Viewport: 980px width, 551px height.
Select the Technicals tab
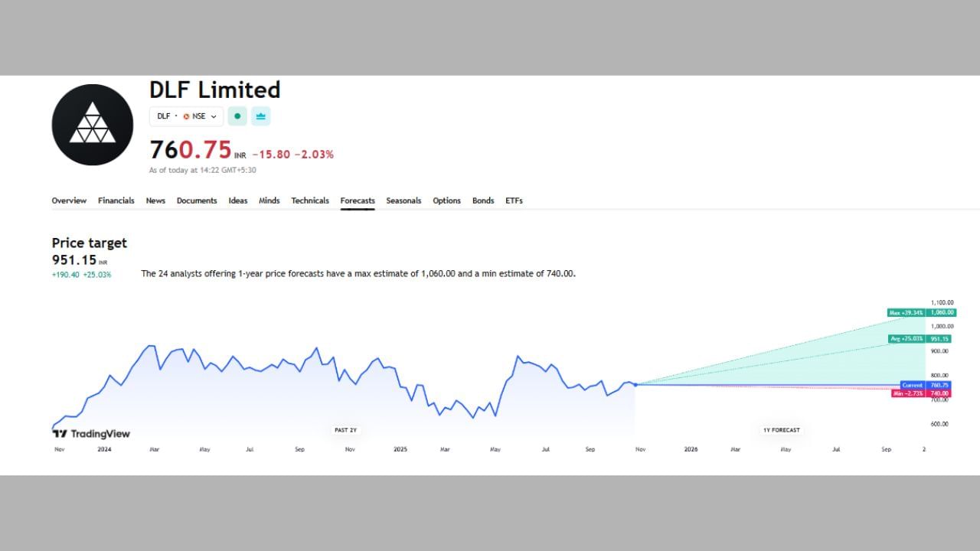click(x=309, y=201)
